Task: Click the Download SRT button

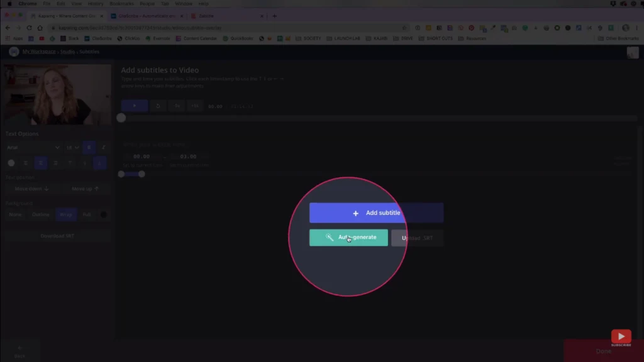Action: 57,236
